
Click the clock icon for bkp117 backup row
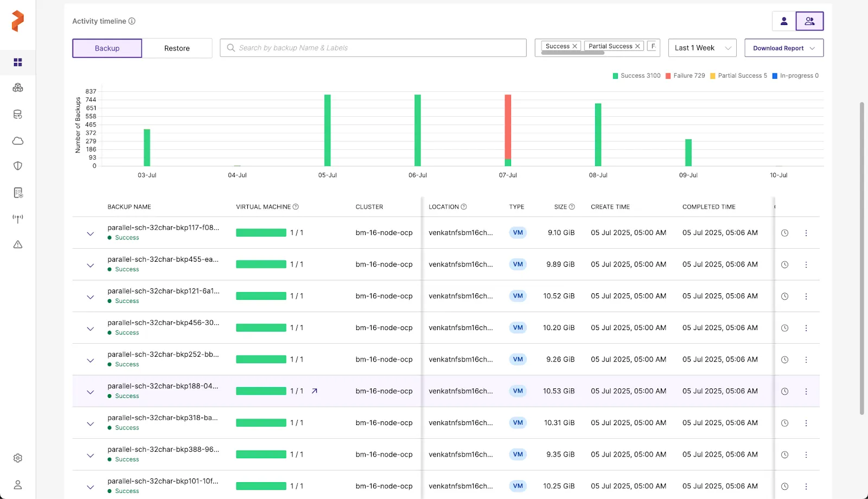[784, 233]
